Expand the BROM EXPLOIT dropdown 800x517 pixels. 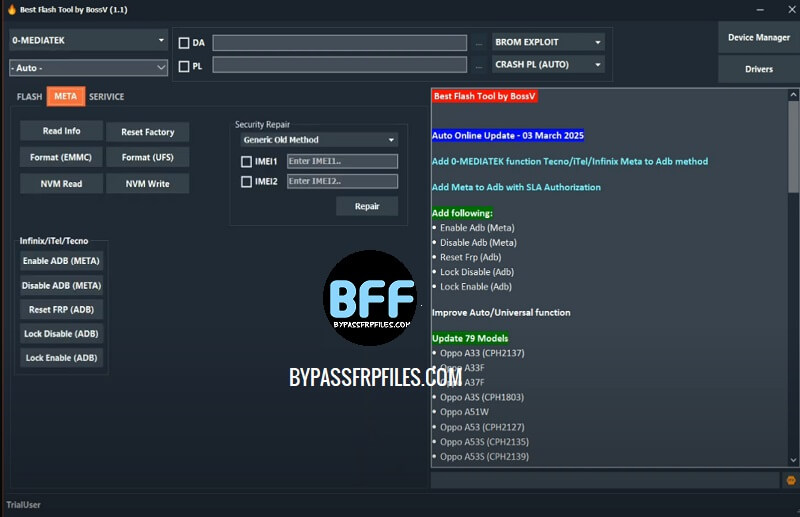point(548,42)
